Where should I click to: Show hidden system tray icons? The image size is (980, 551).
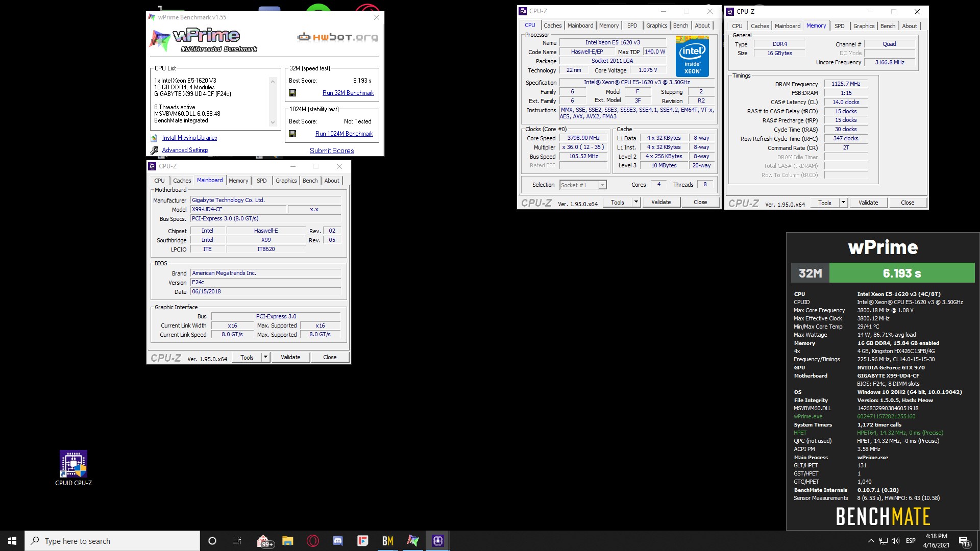pyautogui.click(x=871, y=541)
